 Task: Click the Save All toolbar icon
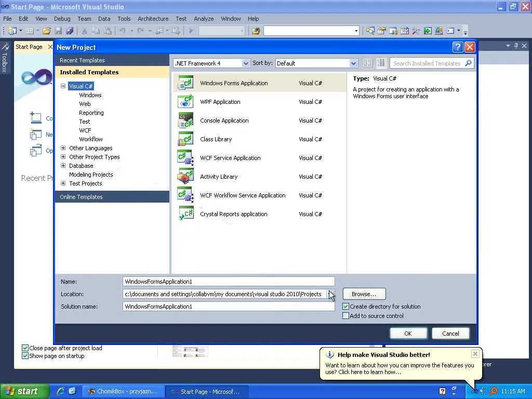(x=70, y=31)
